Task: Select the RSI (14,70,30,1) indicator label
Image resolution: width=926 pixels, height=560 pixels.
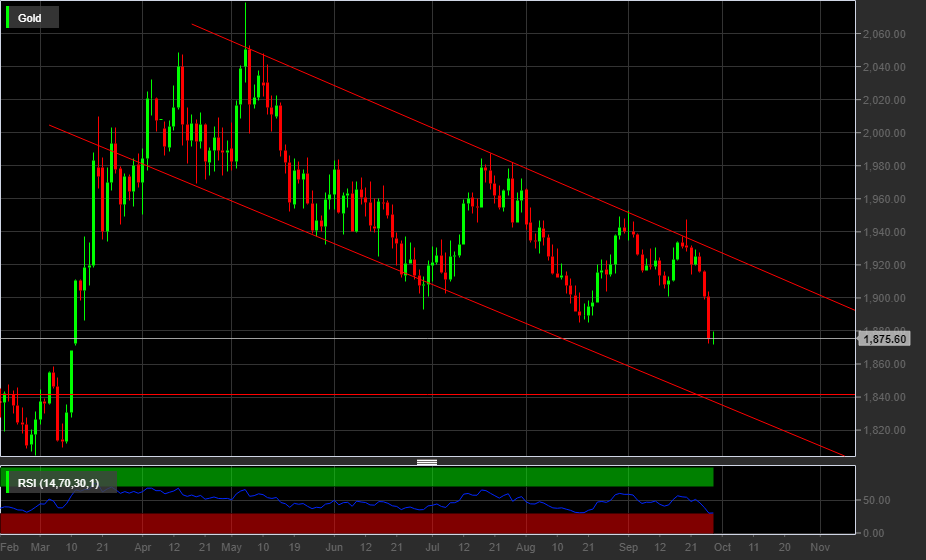Action: pyautogui.click(x=58, y=483)
